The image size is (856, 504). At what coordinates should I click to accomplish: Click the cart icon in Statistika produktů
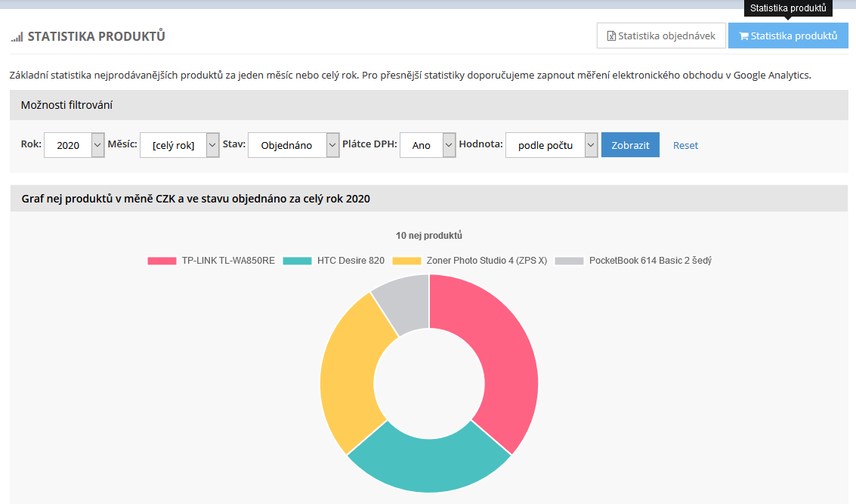pos(743,36)
